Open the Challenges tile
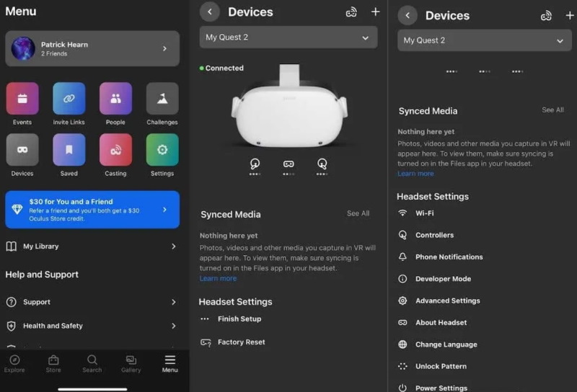Screen dimensions: 577x392 coord(162,99)
